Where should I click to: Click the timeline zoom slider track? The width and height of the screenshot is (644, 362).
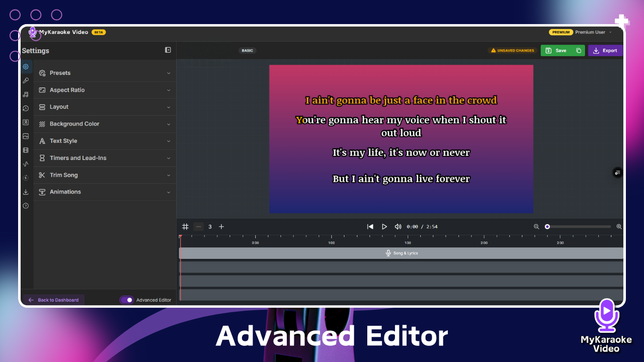tap(578, 227)
